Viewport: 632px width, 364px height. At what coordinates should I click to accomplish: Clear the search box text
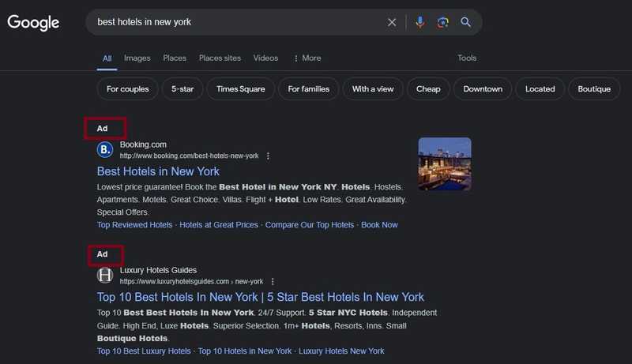click(x=392, y=22)
